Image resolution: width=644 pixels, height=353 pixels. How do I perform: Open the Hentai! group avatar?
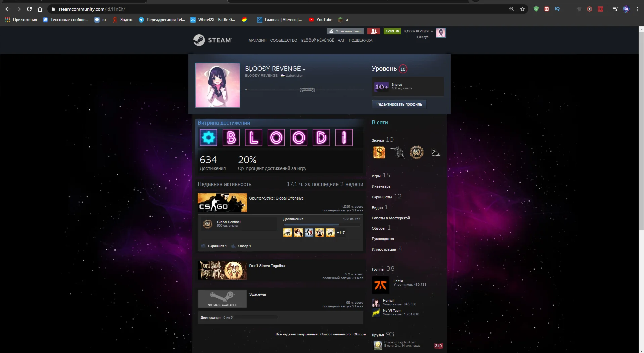(x=376, y=303)
